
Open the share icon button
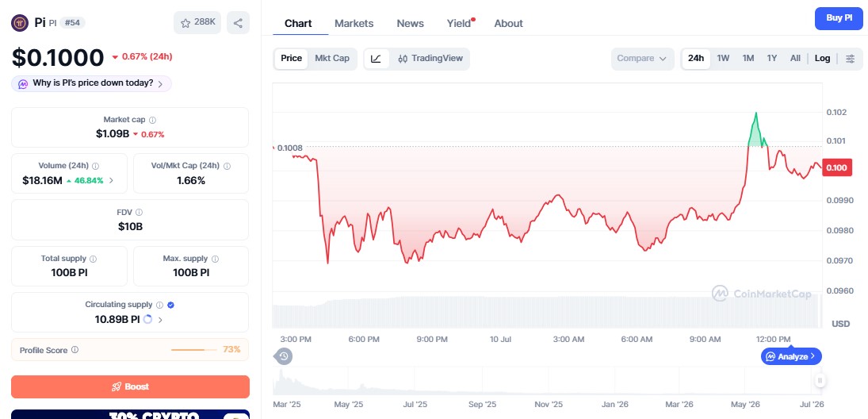pyautogui.click(x=238, y=23)
